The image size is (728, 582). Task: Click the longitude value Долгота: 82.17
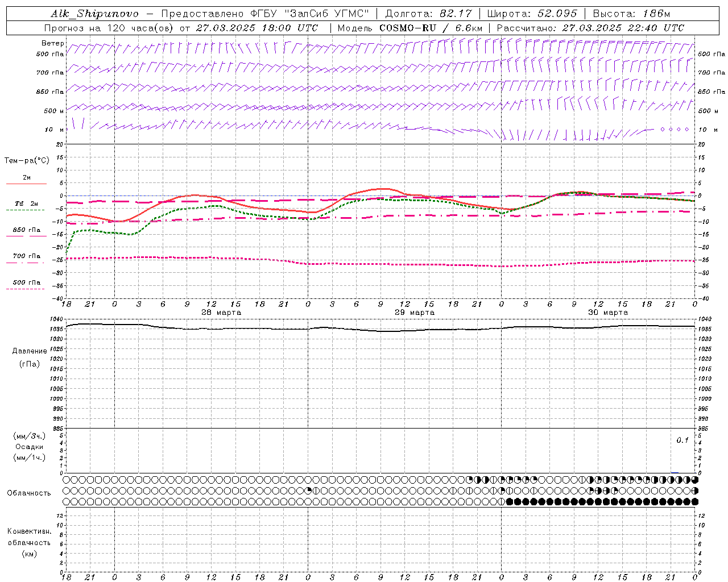click(x=429, y=14)
